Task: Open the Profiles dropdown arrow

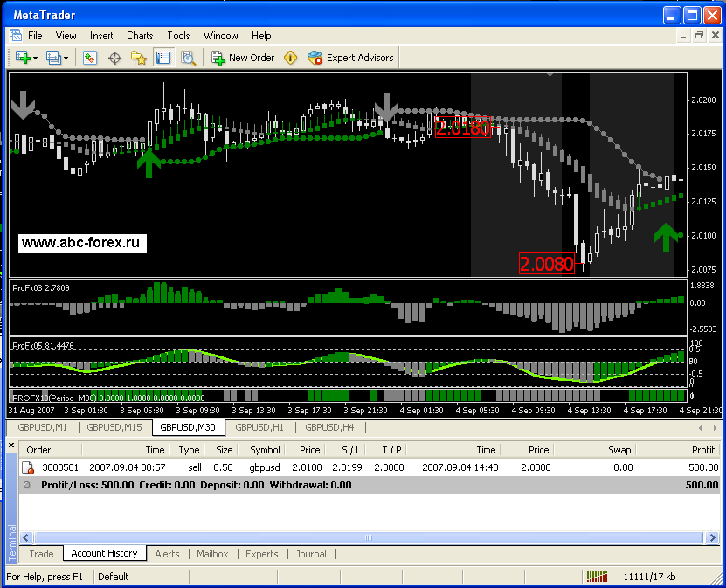Action: point(66,59)
